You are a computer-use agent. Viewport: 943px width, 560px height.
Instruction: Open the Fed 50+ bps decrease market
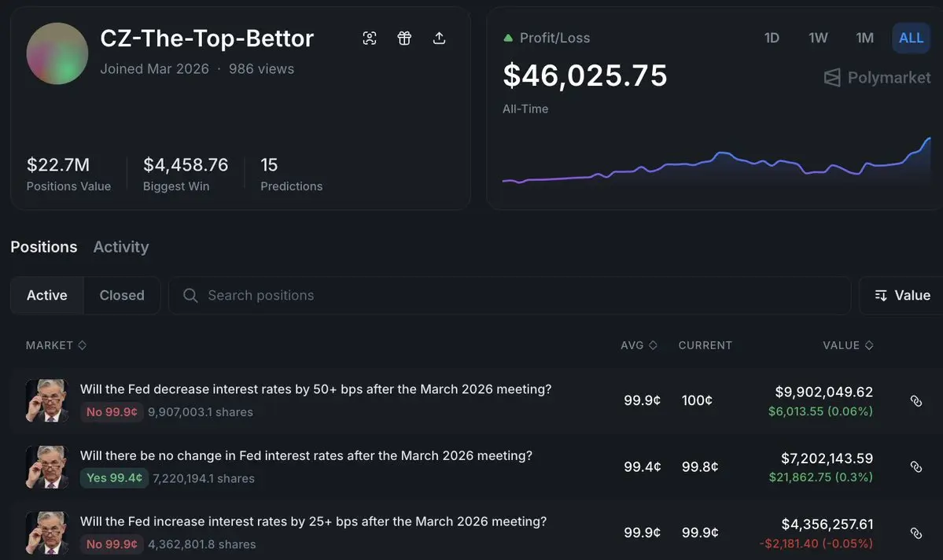tap(315, 390)
